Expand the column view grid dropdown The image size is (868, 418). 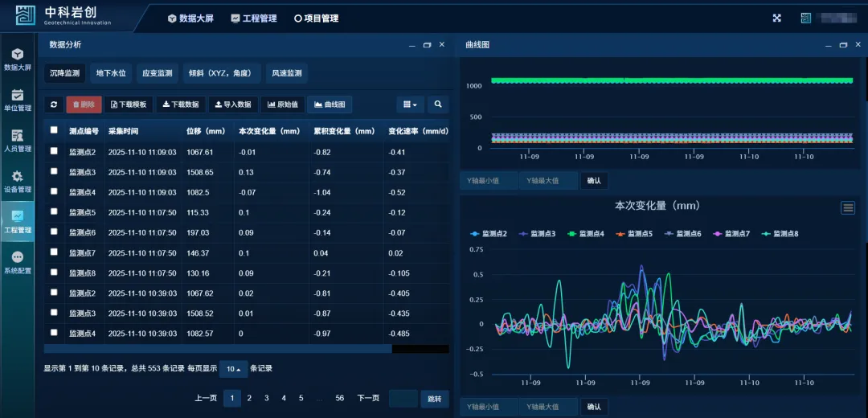click(x=409, y=104)
